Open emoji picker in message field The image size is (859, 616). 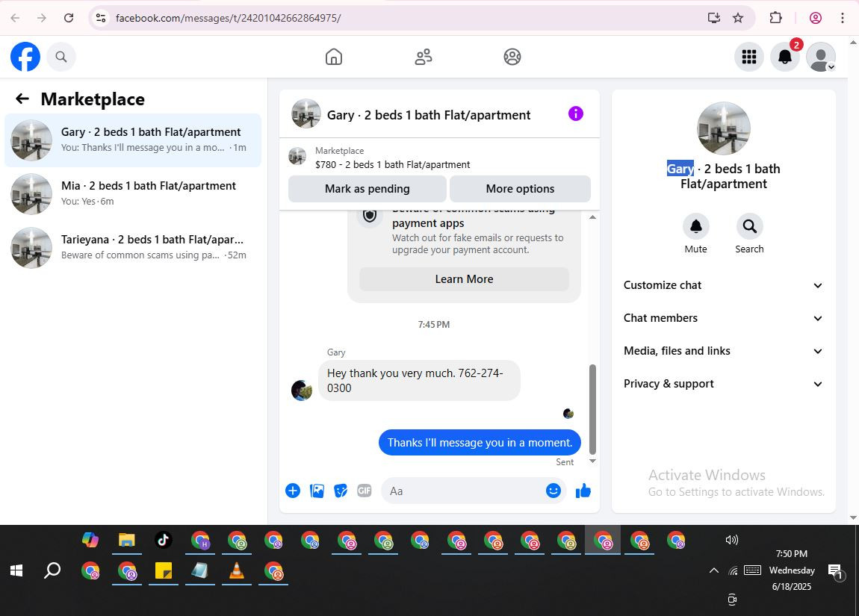click(x=553, y=491)
